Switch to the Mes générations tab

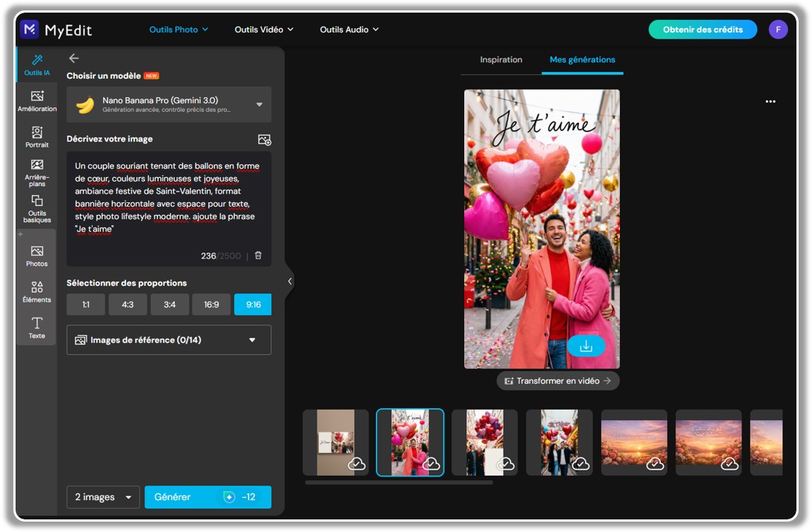[582, 59]
